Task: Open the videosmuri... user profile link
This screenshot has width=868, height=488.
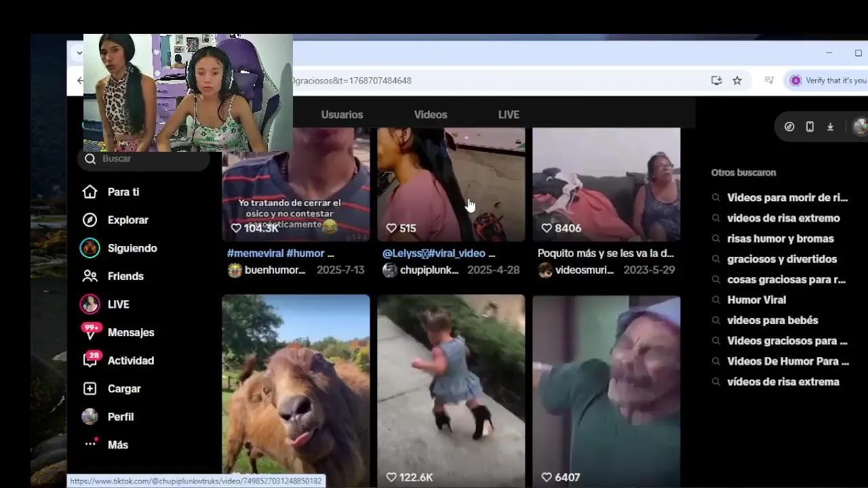Action: (585, 270)
